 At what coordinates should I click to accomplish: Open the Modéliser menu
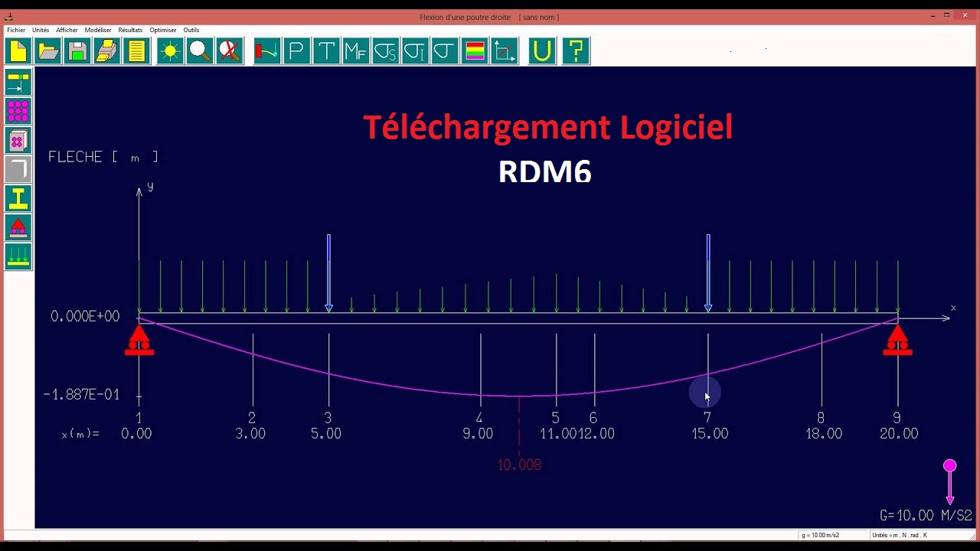97,30
